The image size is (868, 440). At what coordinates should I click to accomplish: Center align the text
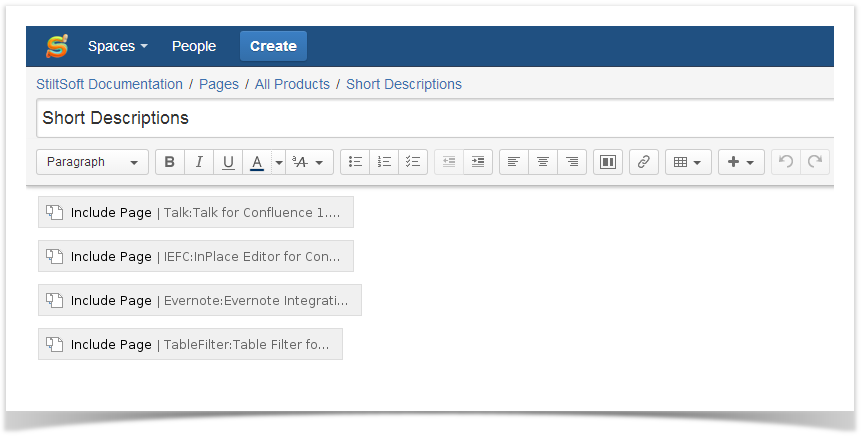coord(543,162)
